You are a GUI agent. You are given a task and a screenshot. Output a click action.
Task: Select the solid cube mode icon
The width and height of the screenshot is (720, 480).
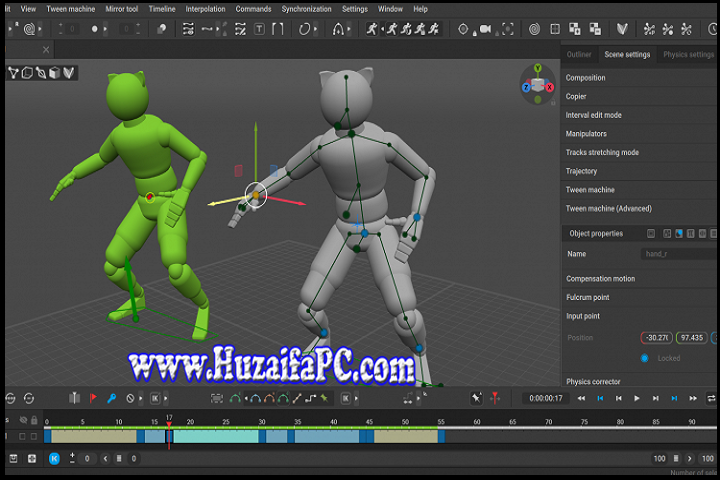[55, 73]
